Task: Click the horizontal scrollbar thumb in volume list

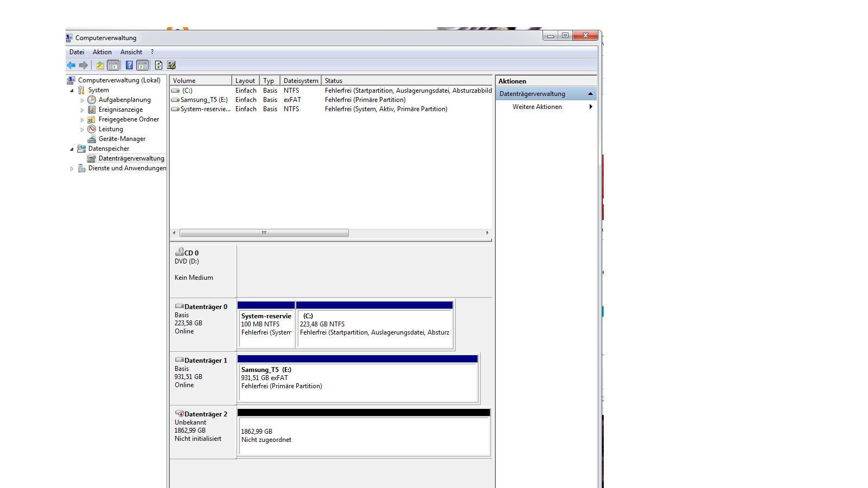Action: (264, 233)
